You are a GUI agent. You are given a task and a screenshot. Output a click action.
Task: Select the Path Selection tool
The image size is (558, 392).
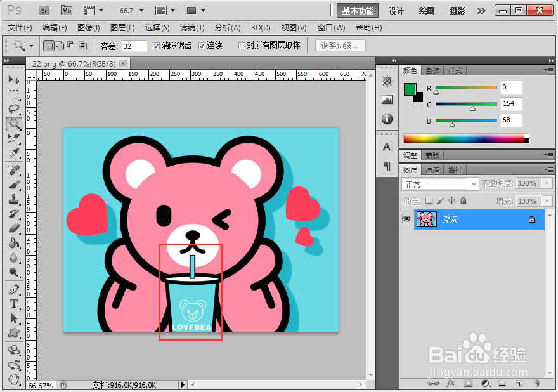14,318
